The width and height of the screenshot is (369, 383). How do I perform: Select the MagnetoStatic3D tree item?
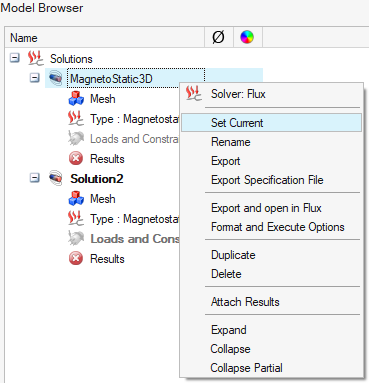point(111,79)
